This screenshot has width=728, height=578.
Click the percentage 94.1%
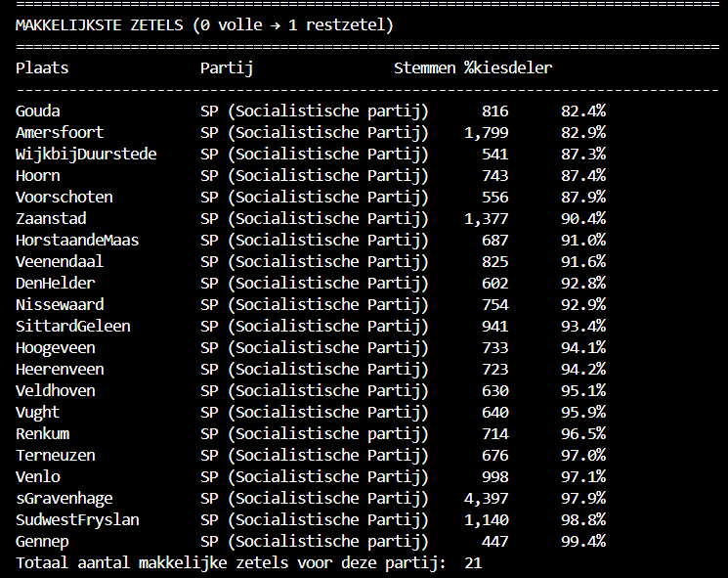(583, 348)
